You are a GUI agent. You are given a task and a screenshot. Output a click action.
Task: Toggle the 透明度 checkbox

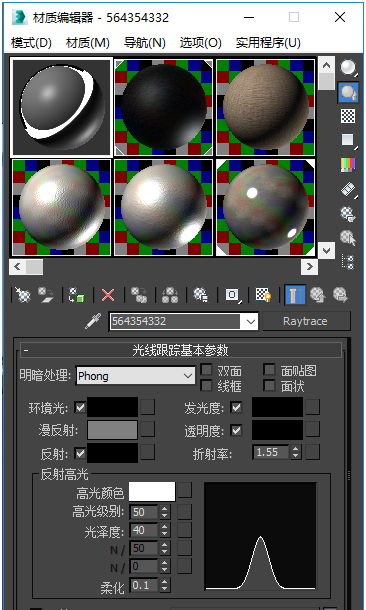(236, 430)
